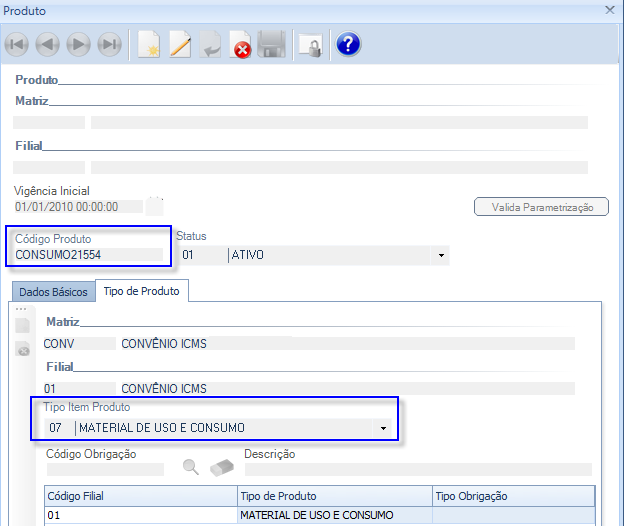
Task: Delete record with the red X icon
Action: tap(240, 45)
